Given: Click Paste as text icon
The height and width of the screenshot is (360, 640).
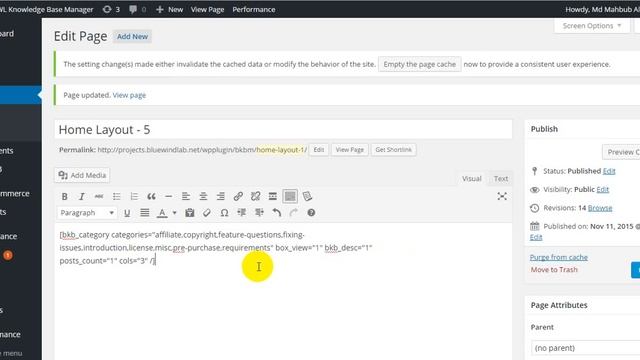Looking at the screenshot, I should click(189, 213).
